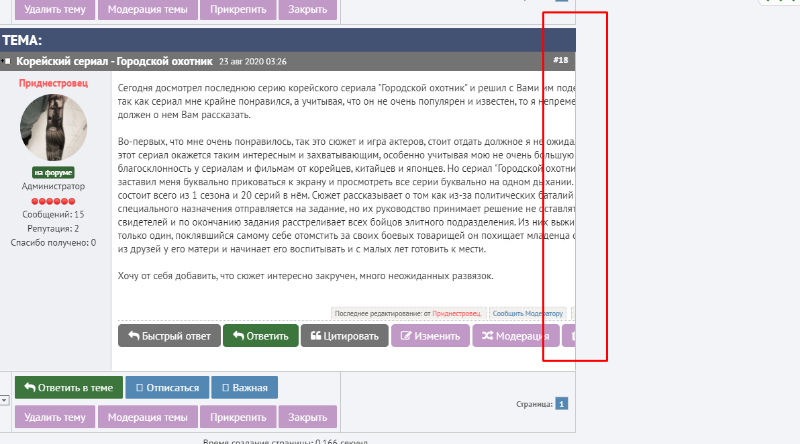Click bottom Закрыть topic button
This screenshot has height=444, width=800.
pos(307,417)
